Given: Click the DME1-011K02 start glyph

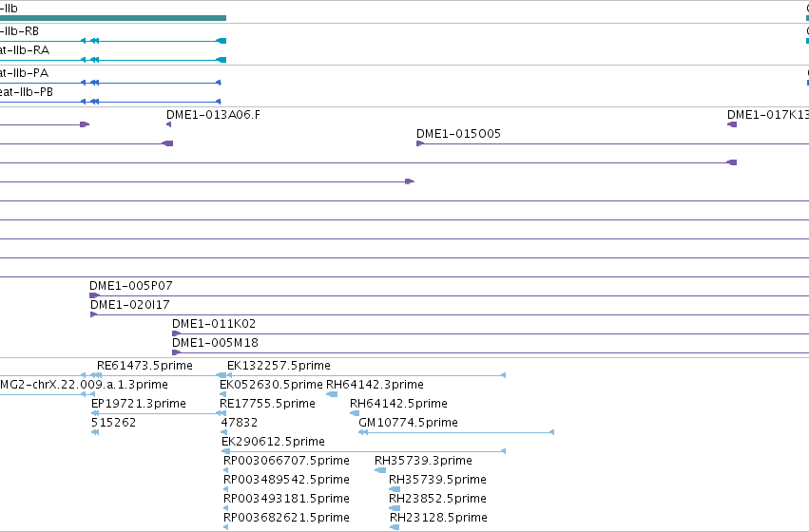Looking at the screenshot, I should click(x=176, y=334).
